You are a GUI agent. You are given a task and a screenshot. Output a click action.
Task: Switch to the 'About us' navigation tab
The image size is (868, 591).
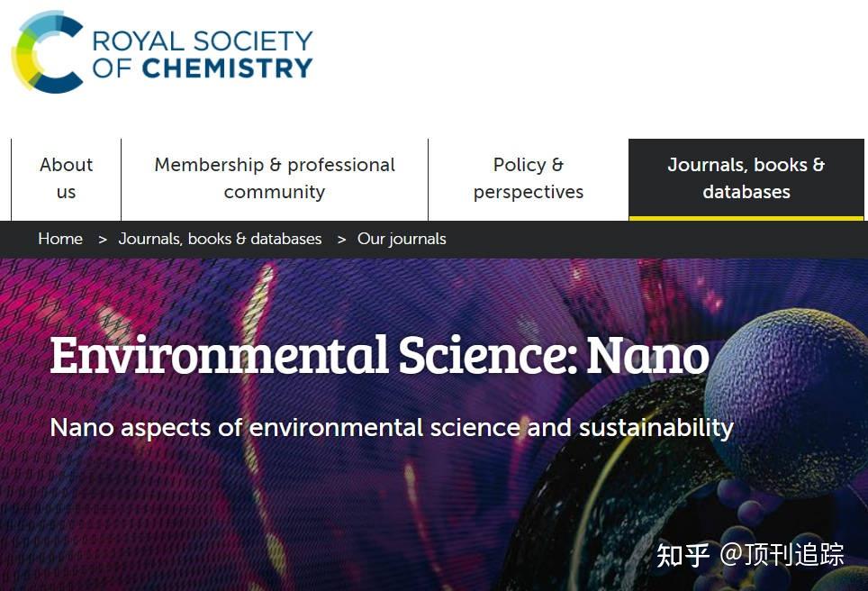66,177
